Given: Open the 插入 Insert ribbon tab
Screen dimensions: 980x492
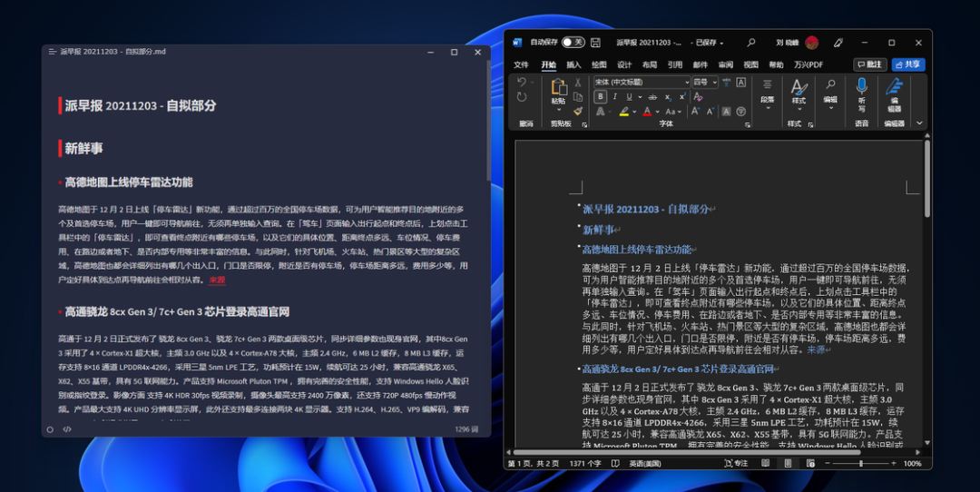Looking at the screenshot, I should pyautogui.click(x=573, y=65).
